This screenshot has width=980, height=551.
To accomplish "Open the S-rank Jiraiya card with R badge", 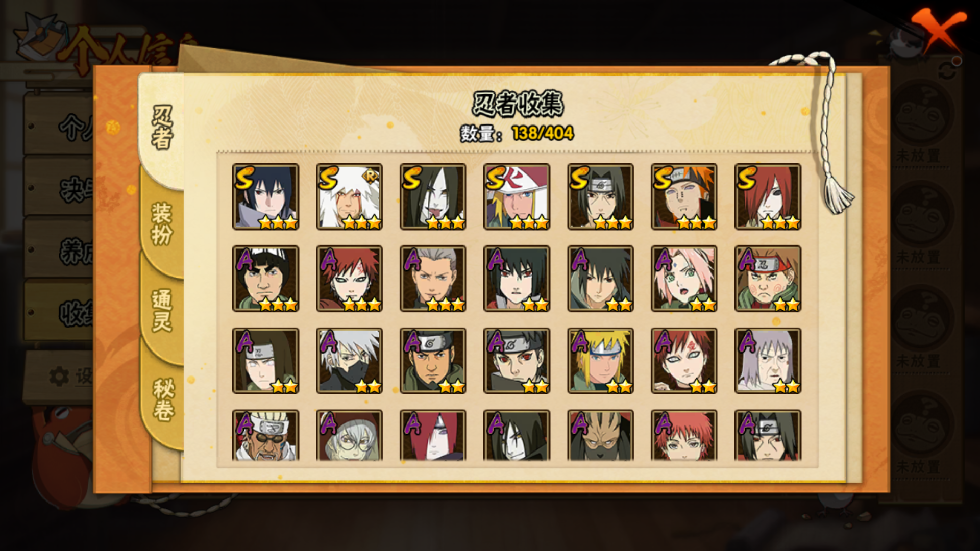I will click(x=349, y=196).
